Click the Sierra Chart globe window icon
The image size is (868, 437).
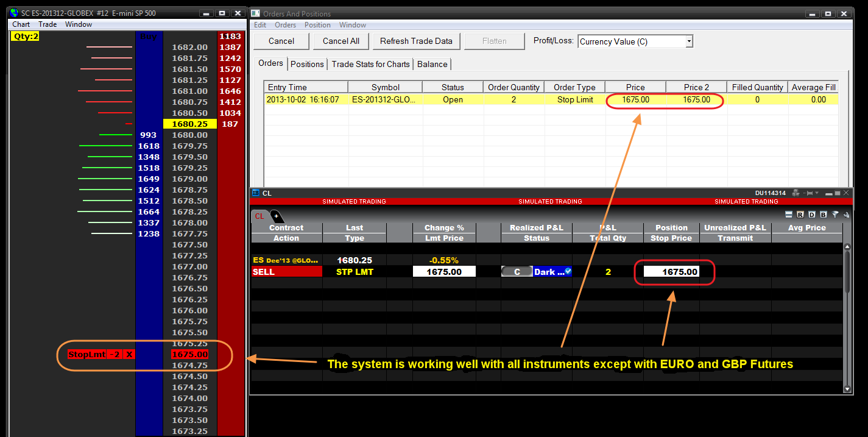pos(15,13)
